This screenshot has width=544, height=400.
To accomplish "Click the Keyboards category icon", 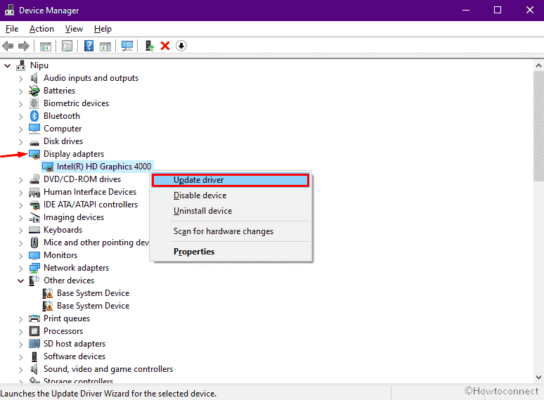I will click(x=34, y=230).
